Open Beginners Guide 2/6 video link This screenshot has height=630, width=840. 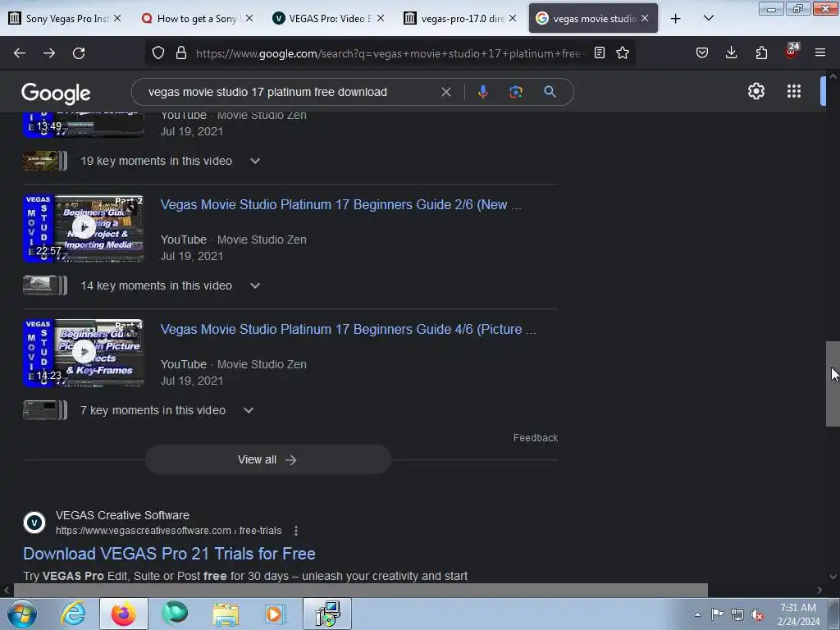(340, 204)
